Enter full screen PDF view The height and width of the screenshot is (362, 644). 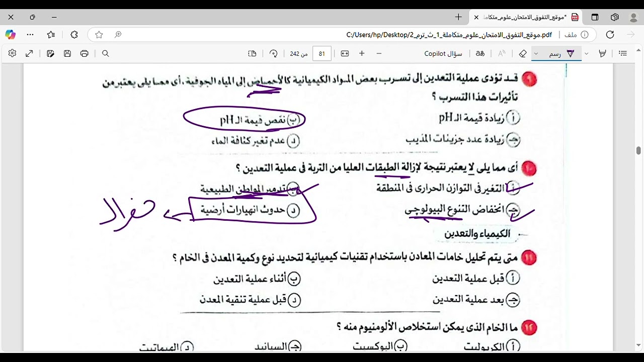point(30,53)
